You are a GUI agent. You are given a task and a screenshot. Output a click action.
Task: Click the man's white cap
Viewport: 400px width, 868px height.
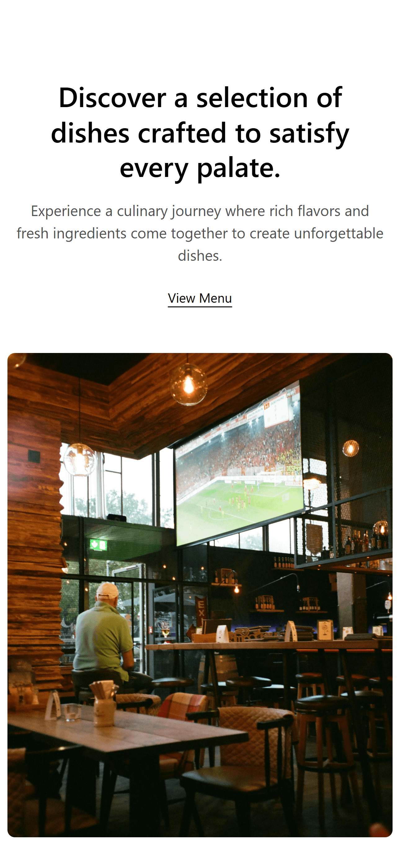pyautogui.click(x=107, y=591)
